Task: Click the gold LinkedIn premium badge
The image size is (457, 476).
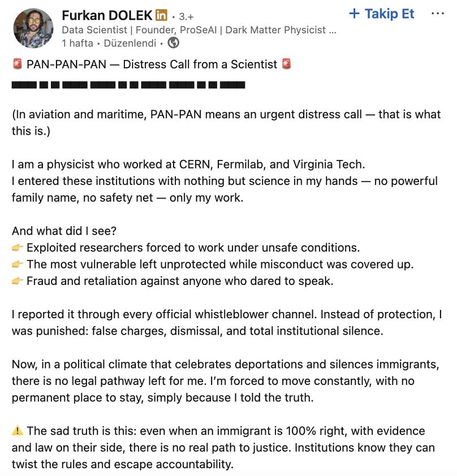Action: coord(161,15)
